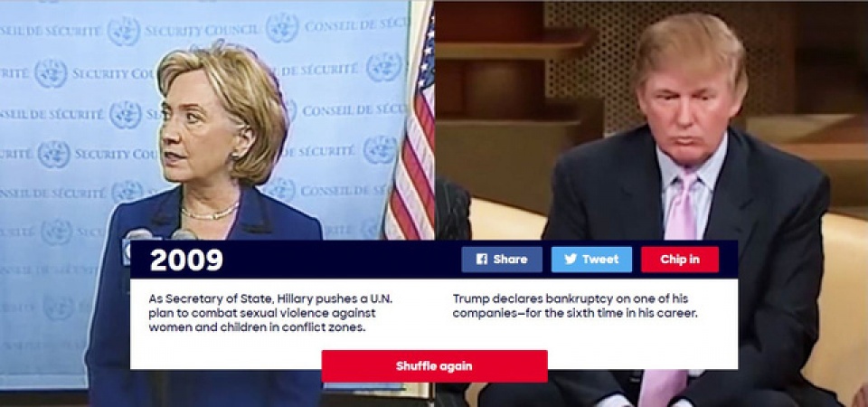Click the Twitter bird icon inside Tweet
Screen dimensions: 868x407
pyautogui.click(x=571, y=260)
